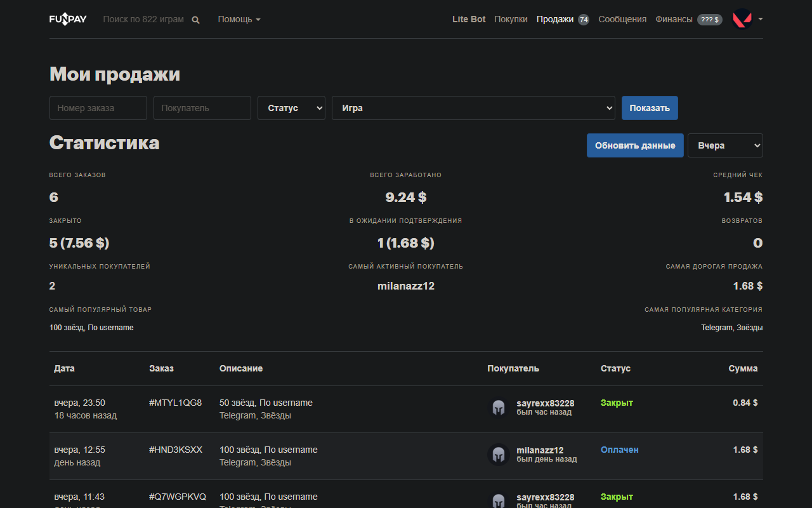Click the ??? $ balance badge

pyautogui.click(x=710, y=20)
